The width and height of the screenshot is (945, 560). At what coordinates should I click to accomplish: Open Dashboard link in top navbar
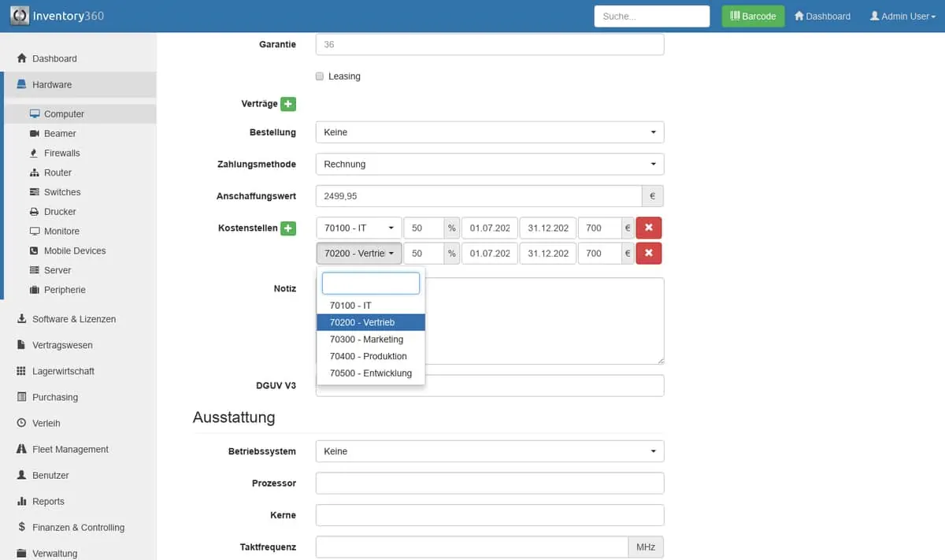[x=822, y=16]
